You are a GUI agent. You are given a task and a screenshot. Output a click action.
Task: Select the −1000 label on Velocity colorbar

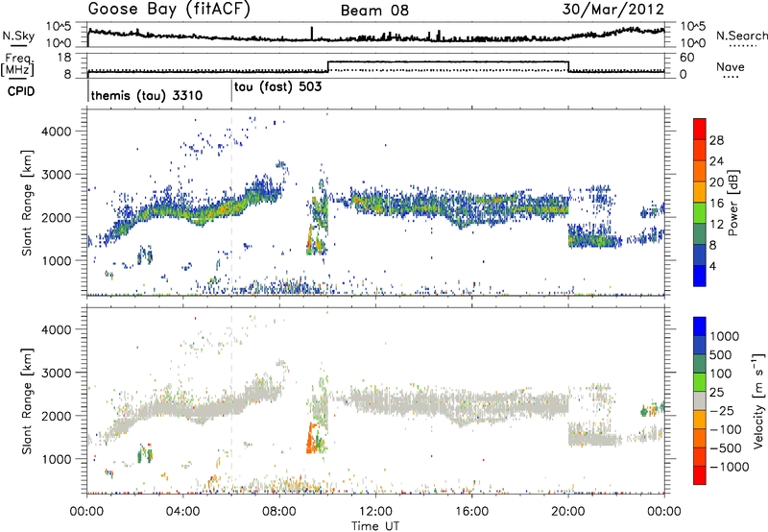729,467
